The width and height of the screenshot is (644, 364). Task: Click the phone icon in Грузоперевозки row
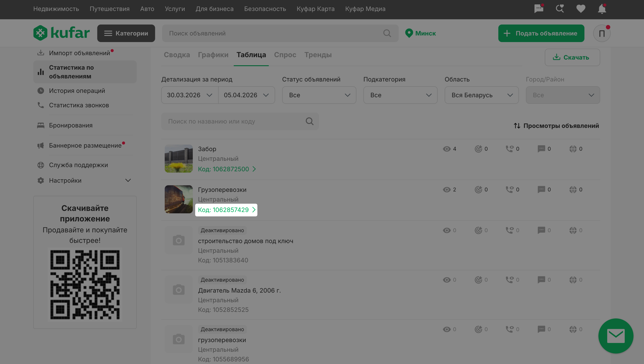[x=510, y=189]
